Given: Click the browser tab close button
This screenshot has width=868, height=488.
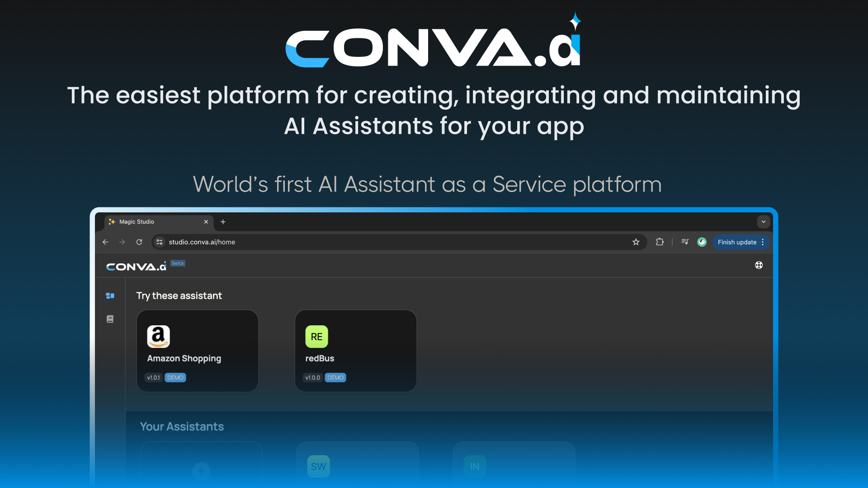Looking at the screenshot, I should point(206,222).
